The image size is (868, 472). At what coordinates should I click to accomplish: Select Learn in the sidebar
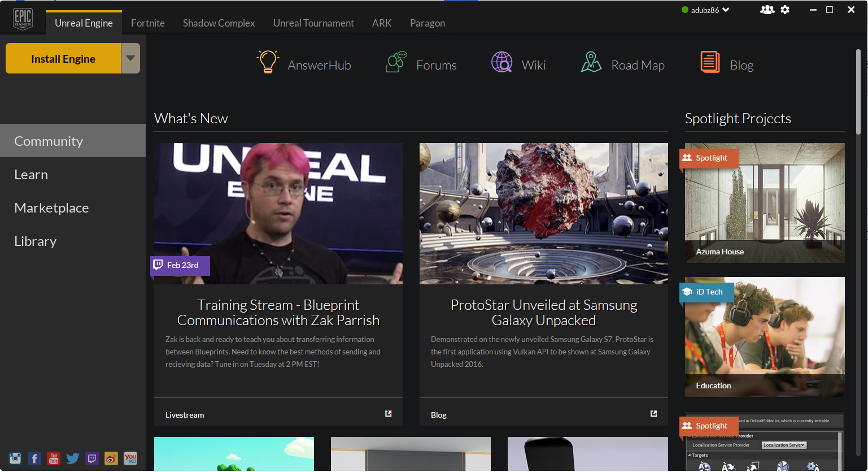[x=73, y=174]
